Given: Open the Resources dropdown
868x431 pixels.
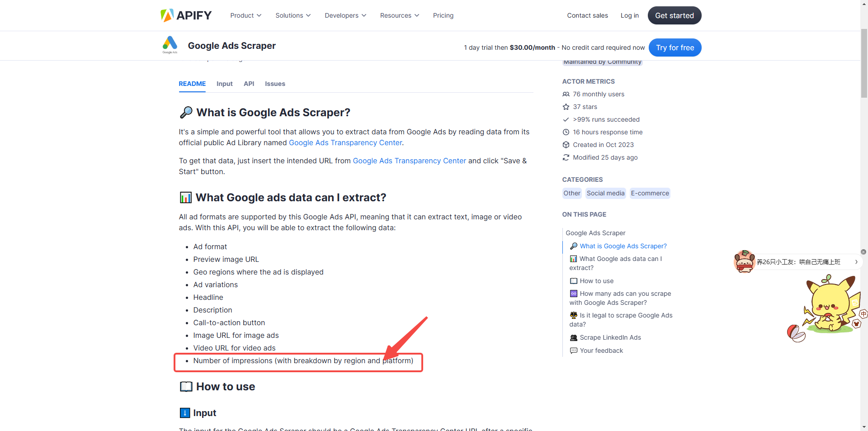Looking at the screenshot, I should (x=399, y=15).
